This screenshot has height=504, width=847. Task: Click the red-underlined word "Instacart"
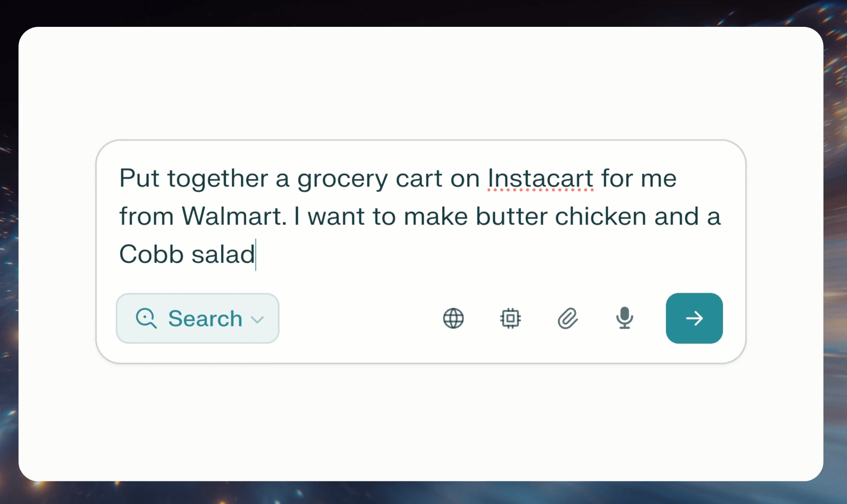point(540,179)
